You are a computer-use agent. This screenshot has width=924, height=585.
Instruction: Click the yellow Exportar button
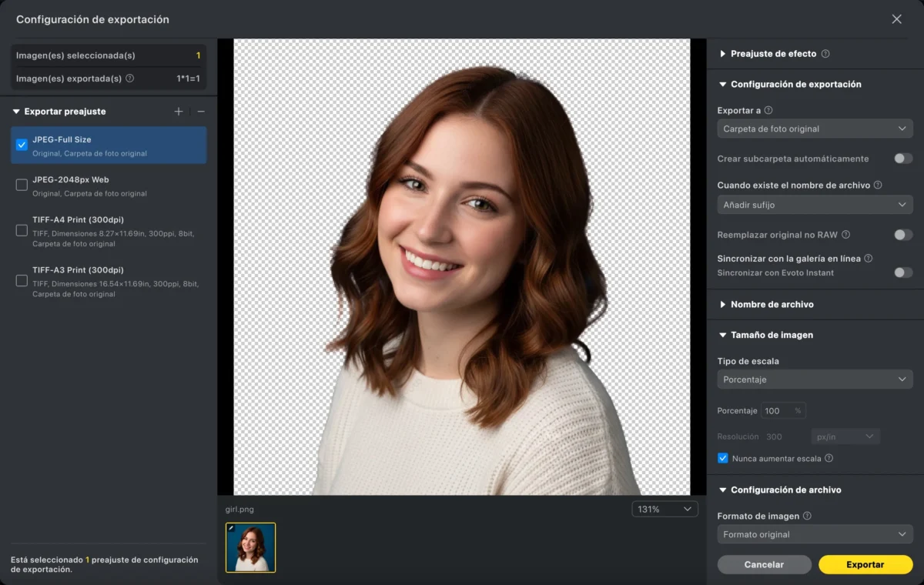(x=865, y=564)
